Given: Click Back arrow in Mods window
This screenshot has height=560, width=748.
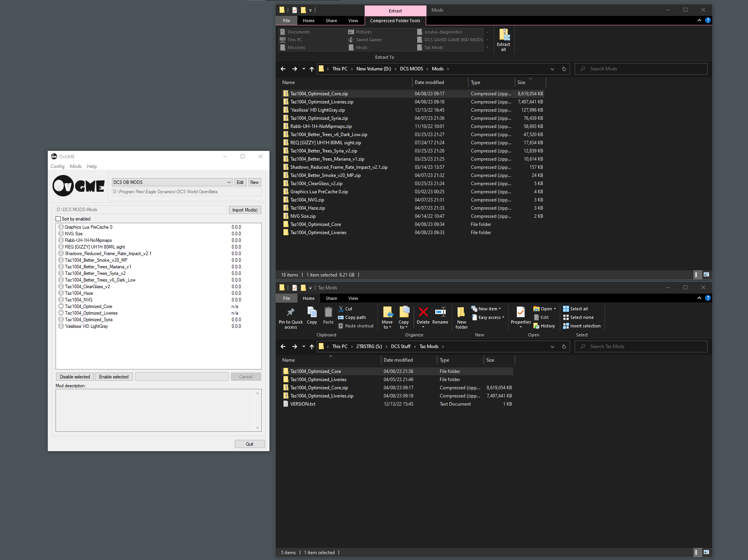Looking at the screenshot, I should point(283,69).
